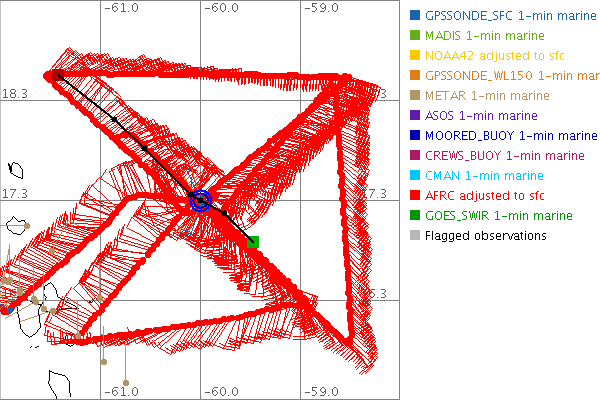600x400 pixels.
Task: Click the GPSSONDE_SFC blue legend square
Action: coord(415,16)
